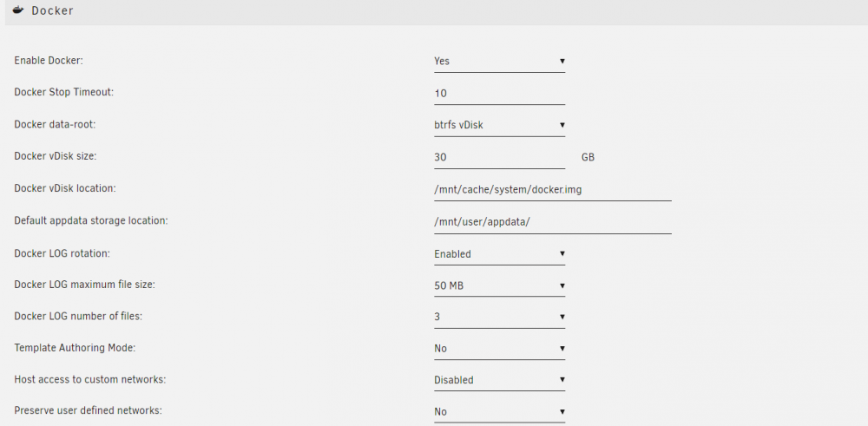This screenshot has height=426, width=868.
Task: Open Docker LOG maximum file size dropdown
Action: pos(499,286)
